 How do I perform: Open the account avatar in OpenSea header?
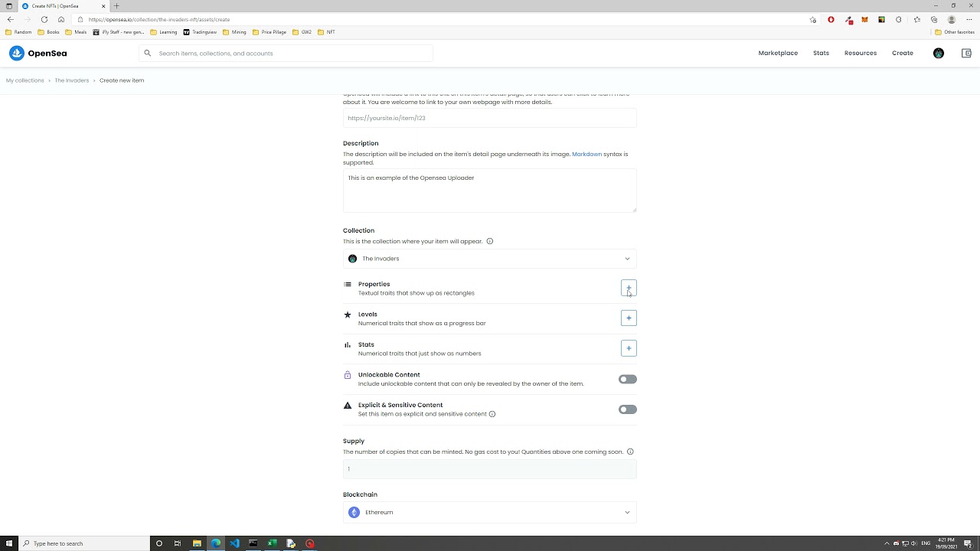coord(939,53)
